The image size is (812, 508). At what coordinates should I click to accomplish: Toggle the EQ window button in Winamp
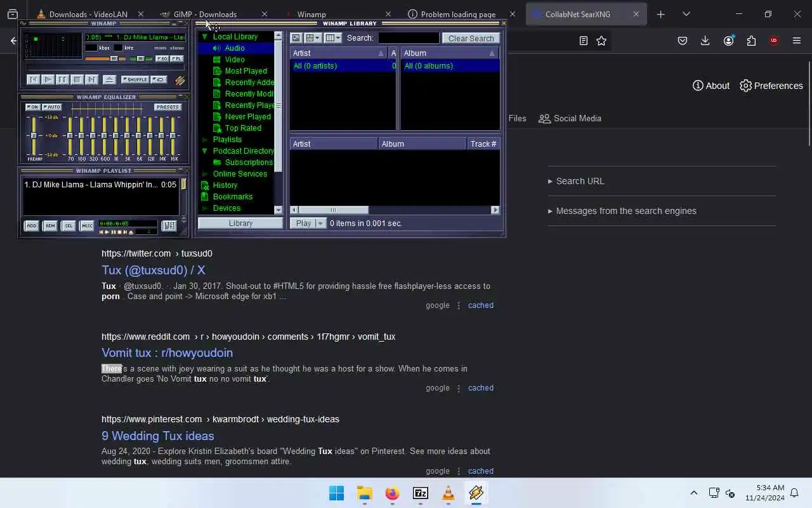tap(162, 58)
